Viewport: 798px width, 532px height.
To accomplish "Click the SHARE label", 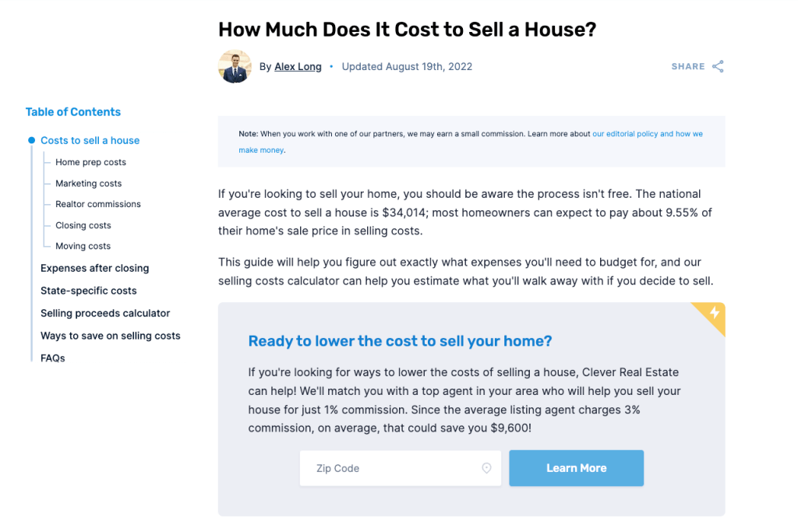I will [x=687, y=66].
